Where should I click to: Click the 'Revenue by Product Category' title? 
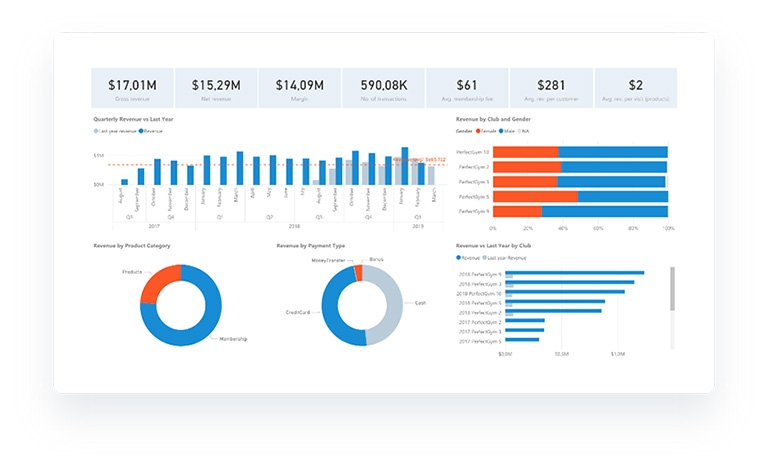pos(132,246)
